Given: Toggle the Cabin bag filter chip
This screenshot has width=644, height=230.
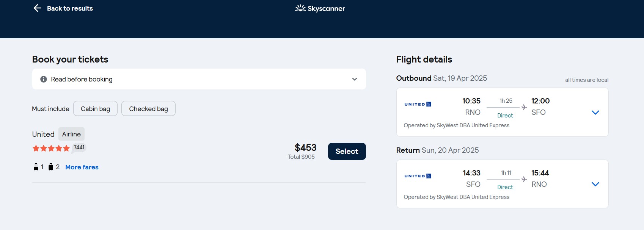Looking at the screenshot, I should 95,109.
